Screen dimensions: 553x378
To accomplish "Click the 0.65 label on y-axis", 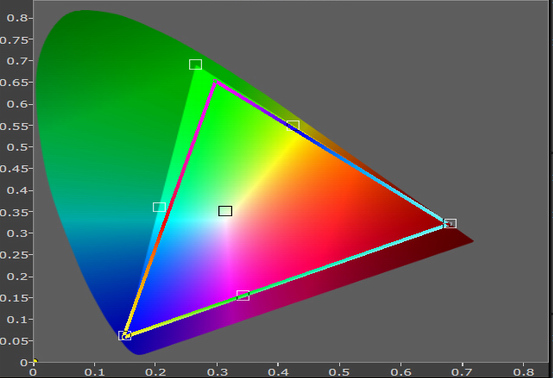I will (14, 83).
